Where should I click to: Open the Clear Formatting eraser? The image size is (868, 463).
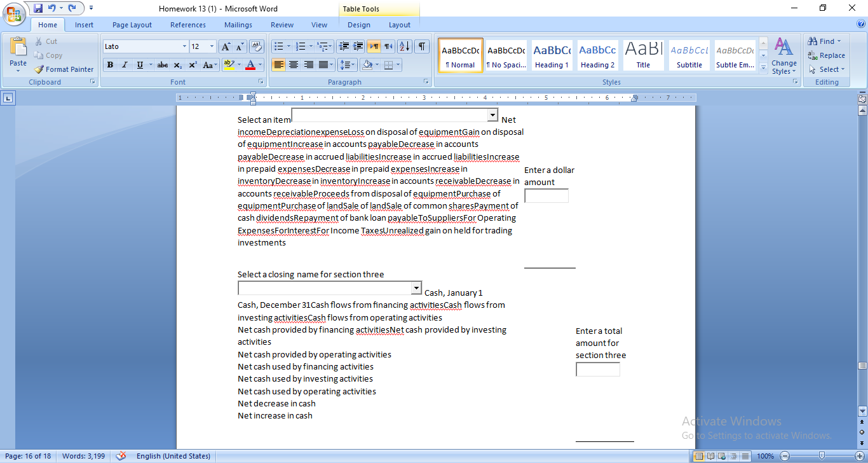pyautogui.click(x=255, y=46)
